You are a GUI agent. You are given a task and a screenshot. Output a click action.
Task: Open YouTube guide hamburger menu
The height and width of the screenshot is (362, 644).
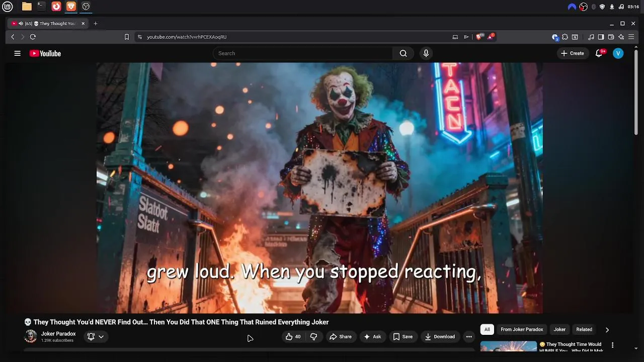18,53
